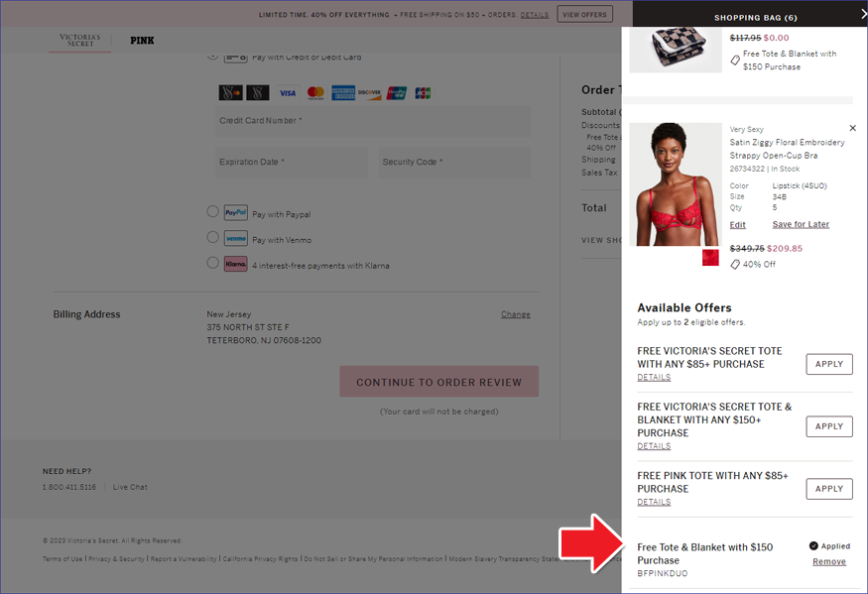Collapse the shopping bag panel with the arrow

pos(864,15)
